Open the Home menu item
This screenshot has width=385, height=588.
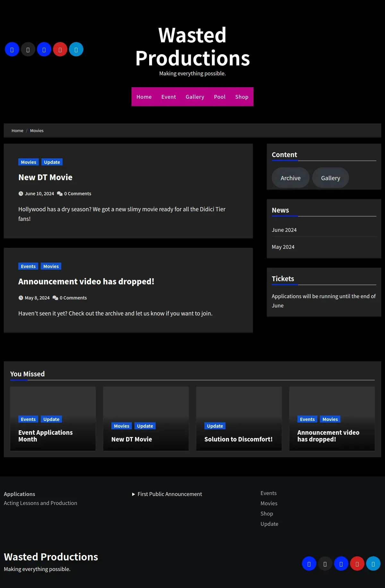pos(144,97)
